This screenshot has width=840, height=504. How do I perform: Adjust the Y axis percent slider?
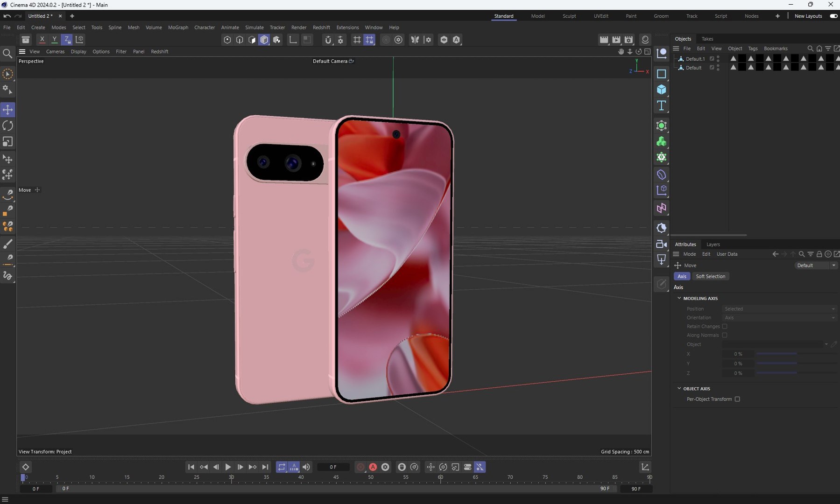797,364
